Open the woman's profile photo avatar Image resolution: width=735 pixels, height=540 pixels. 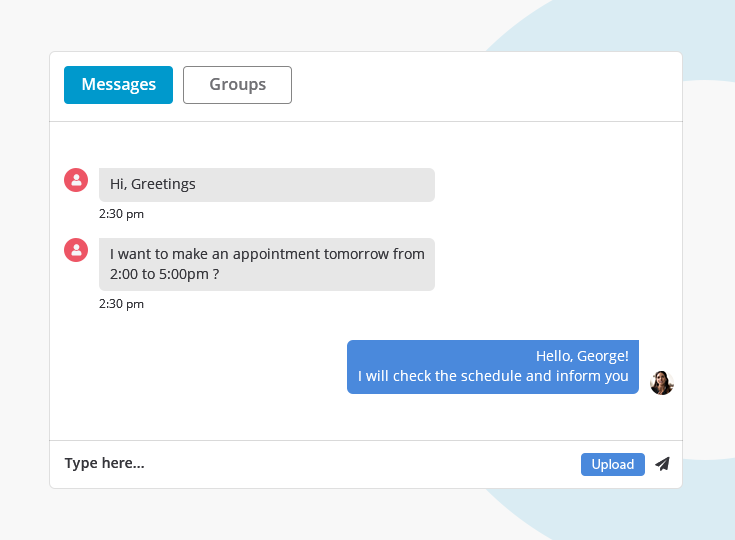click(x=661, y=383)
